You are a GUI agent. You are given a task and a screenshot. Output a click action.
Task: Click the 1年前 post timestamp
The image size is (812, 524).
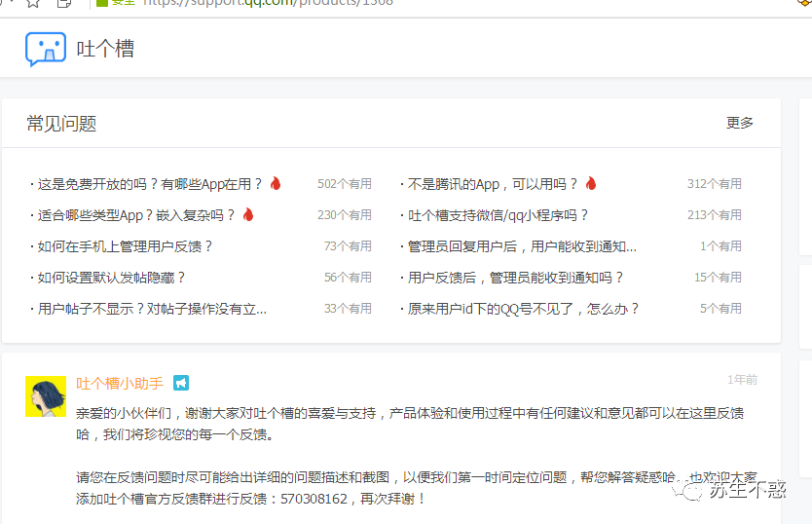742,380
